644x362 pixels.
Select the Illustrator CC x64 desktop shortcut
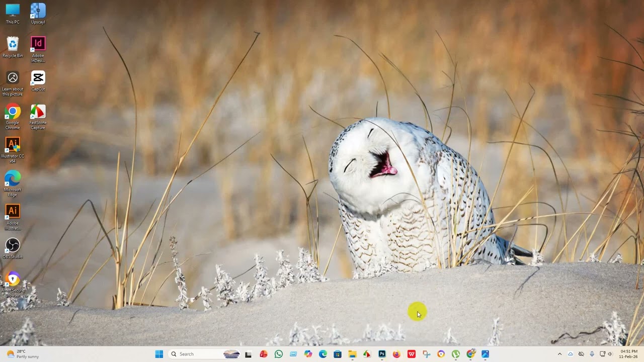pos(13,150)
